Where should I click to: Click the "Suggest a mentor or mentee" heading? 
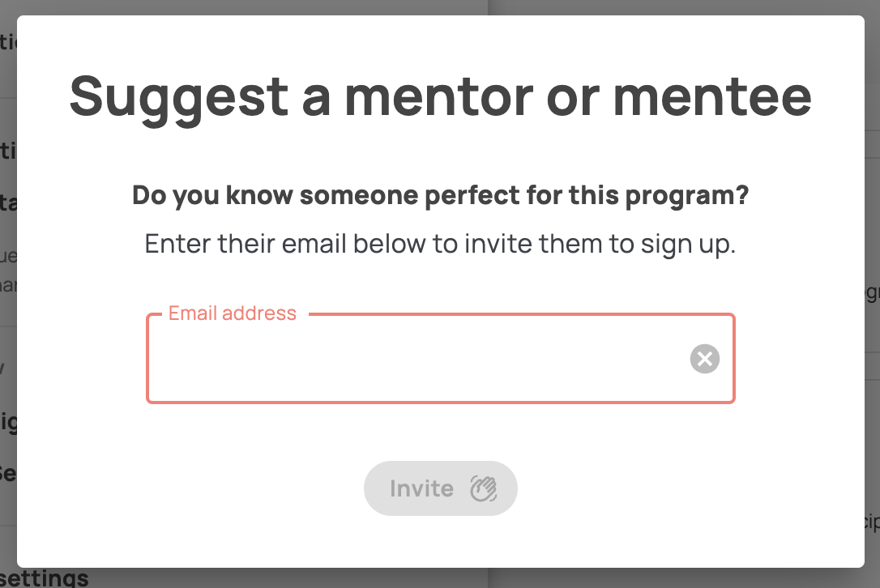441,98
